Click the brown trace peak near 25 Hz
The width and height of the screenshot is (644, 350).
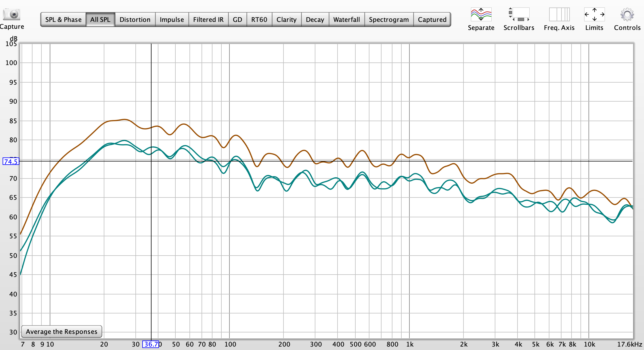(x=124, y=119)
